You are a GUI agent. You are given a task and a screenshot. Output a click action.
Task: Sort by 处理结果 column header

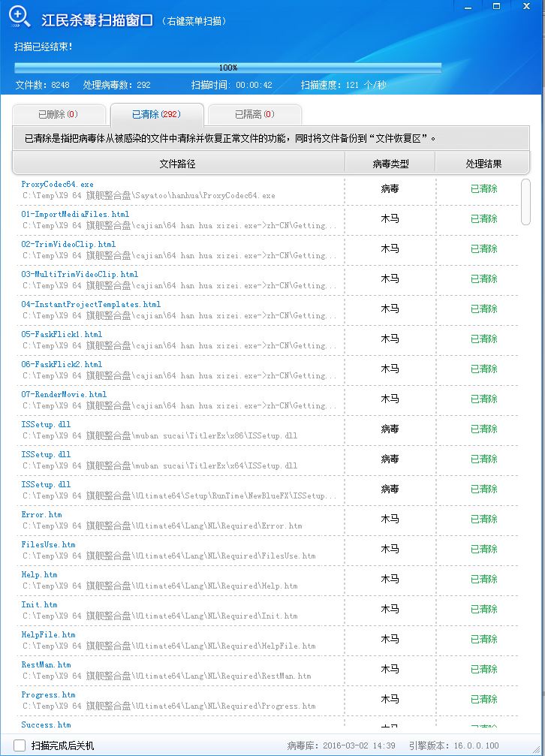click(x=483, y=164)
